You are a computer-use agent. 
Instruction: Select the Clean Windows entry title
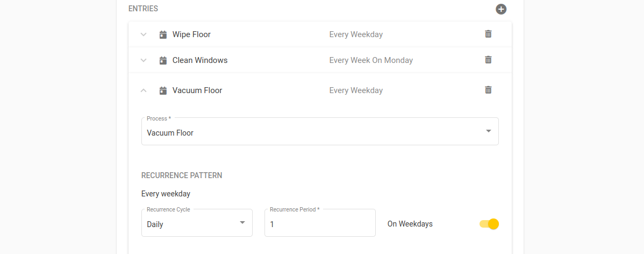200,60
